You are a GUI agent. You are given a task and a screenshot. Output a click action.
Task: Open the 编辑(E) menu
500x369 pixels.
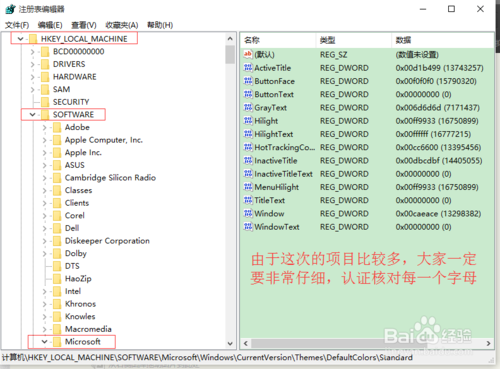[50, 25]
